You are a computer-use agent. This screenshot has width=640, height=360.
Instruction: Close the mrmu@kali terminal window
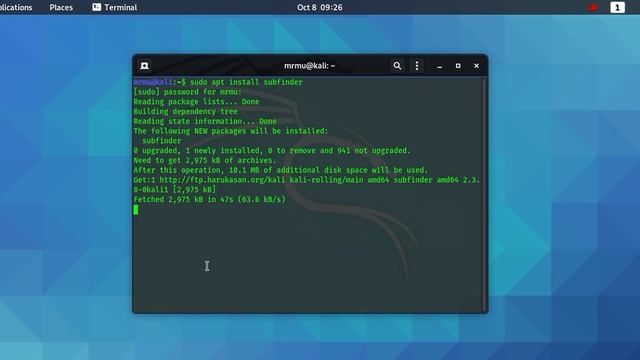tap(476, 66)
